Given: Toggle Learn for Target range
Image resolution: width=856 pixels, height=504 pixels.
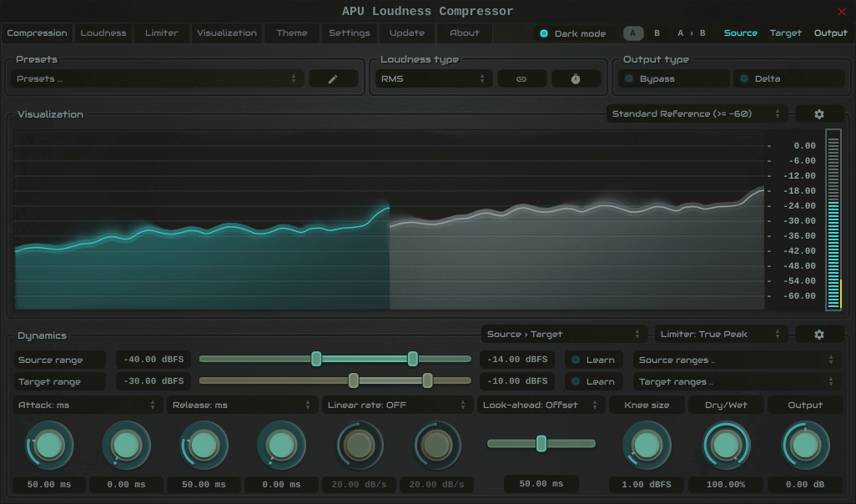Looking at the screenshot, I should point(594,381).
